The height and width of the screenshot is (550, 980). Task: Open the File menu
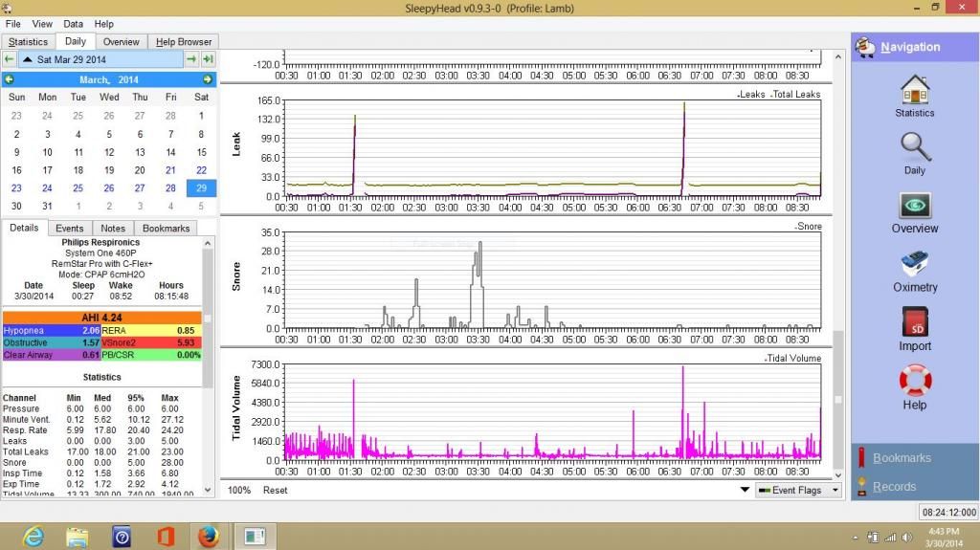[13, 24]
